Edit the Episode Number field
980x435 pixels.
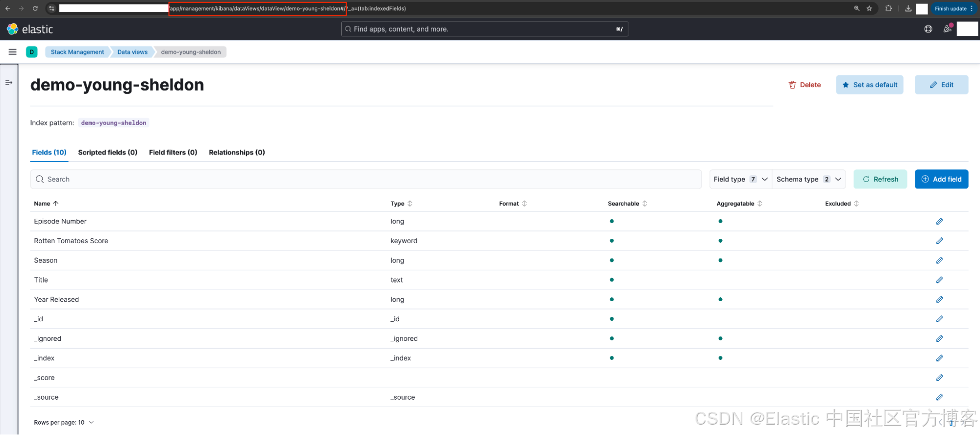tap(939, 221)
